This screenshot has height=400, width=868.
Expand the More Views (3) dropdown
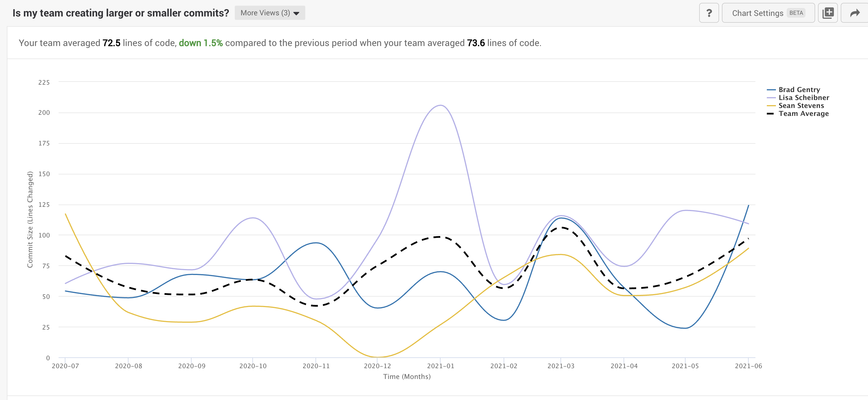click(270, 12)
